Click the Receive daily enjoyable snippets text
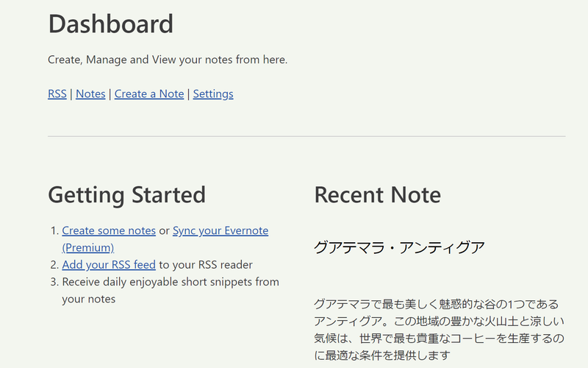588x368 pixels. tap(171, 282)
